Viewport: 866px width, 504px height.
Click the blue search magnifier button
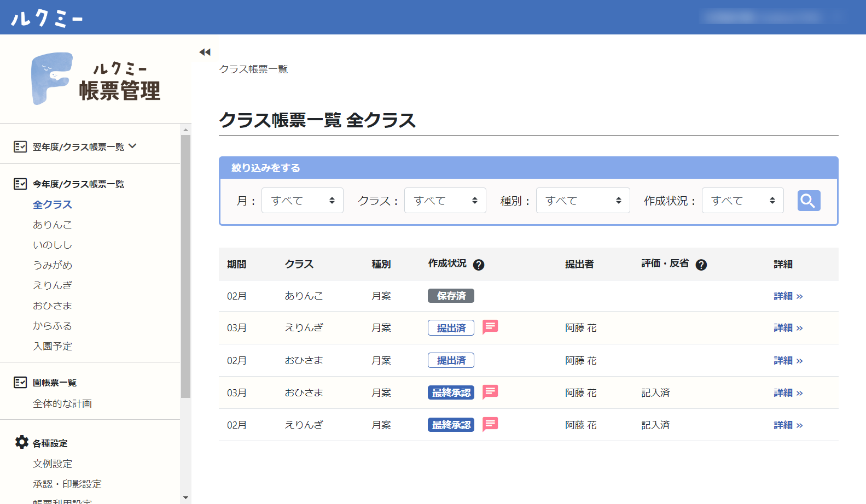(809, 201)
